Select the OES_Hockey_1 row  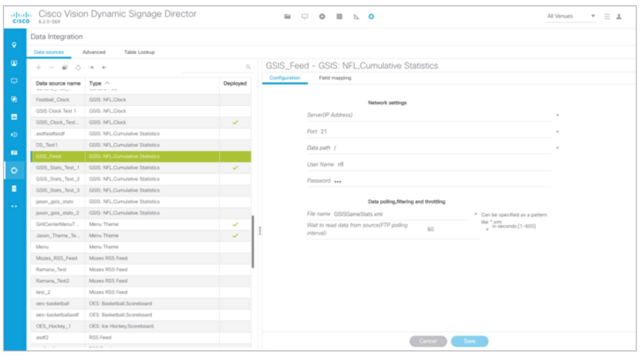[x=141, y=326]
